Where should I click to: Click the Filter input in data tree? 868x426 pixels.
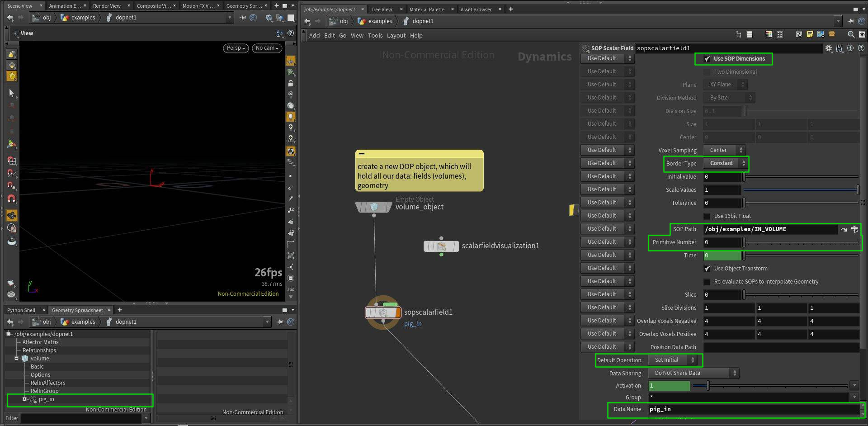[81, 418]
